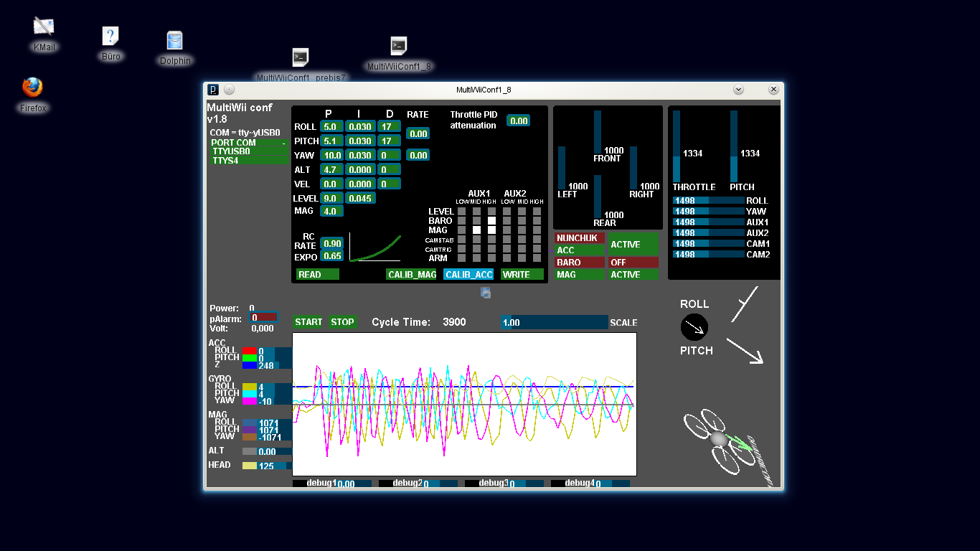Click the LEVEL I value 0.045

click(x=359, y=198)
